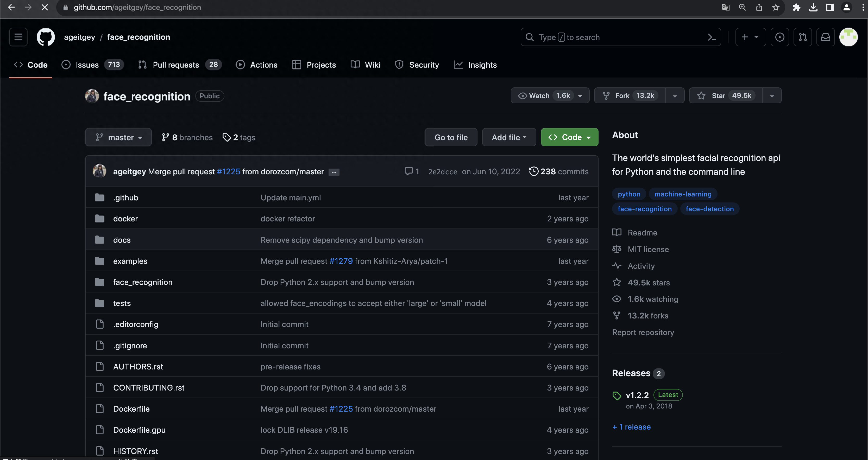Open the .github folder

tap(125, 198)
